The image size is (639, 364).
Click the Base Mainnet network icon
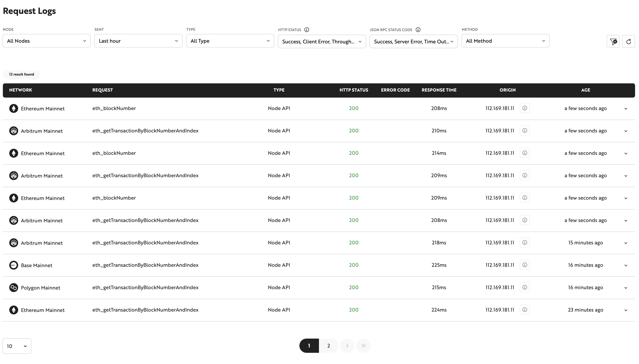click(14, 265)
